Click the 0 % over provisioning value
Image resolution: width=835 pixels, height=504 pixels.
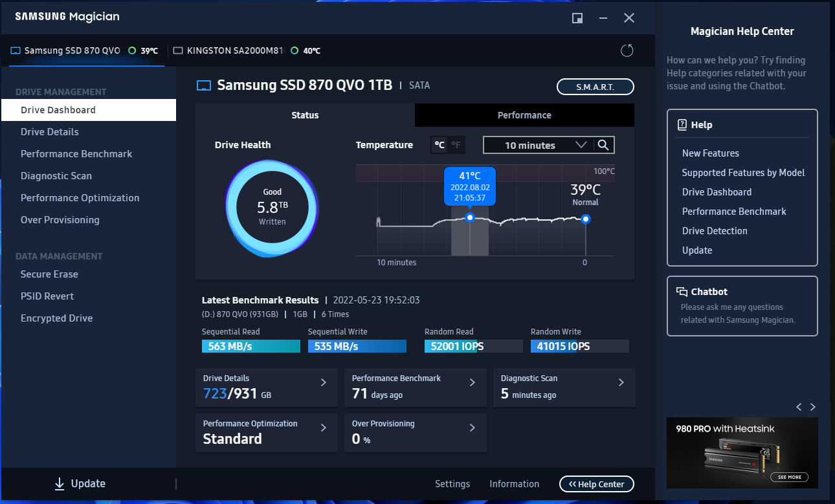click(x=361, y=439)
